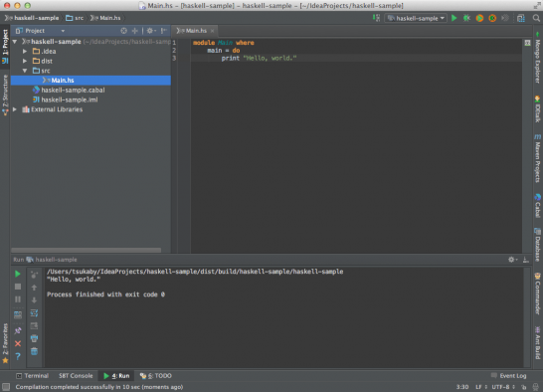Screen dimensions: 543x392
Task: Open 2: Favorites side tab
Action: (5, 343)
